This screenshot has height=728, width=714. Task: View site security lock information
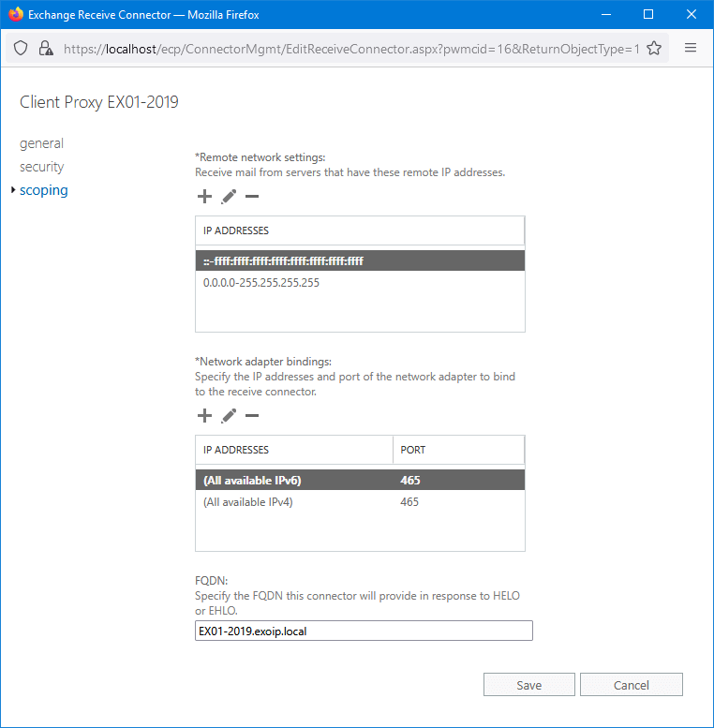point(46,49)
